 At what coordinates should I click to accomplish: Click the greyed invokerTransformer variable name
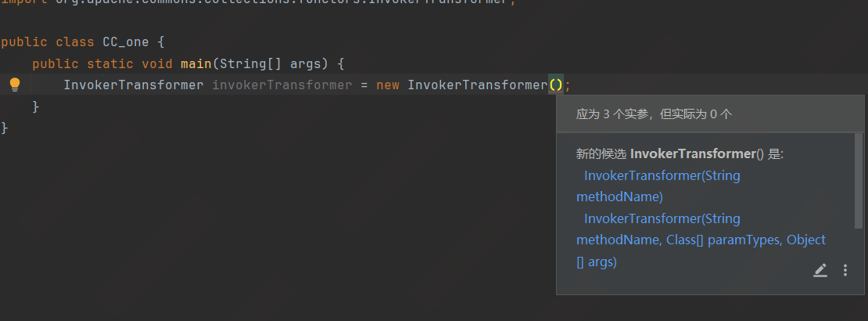(x=282, y=85)
